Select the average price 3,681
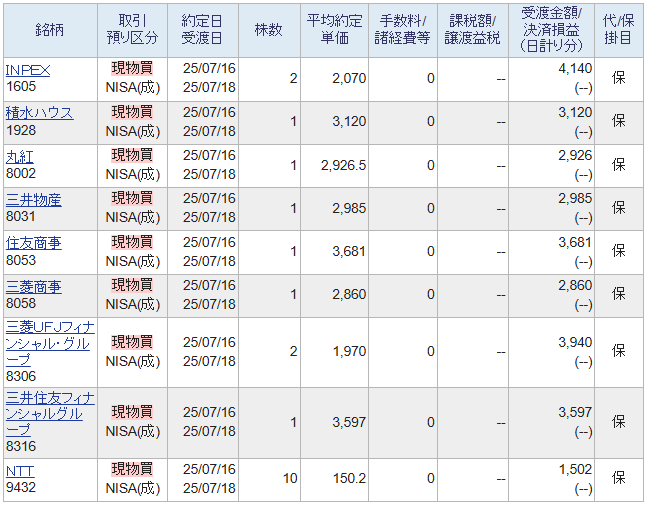 [349, 252]
